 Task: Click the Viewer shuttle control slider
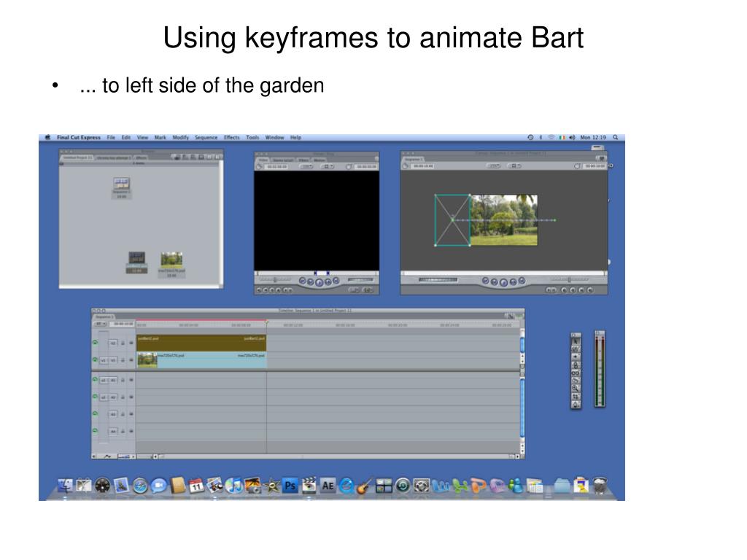[274, 280]
